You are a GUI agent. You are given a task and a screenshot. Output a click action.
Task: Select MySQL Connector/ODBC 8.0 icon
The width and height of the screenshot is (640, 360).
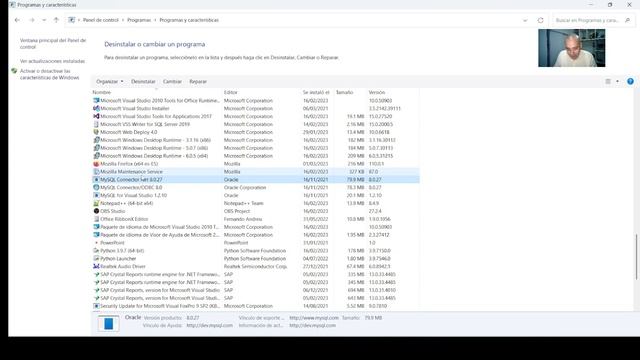[96, 188]
